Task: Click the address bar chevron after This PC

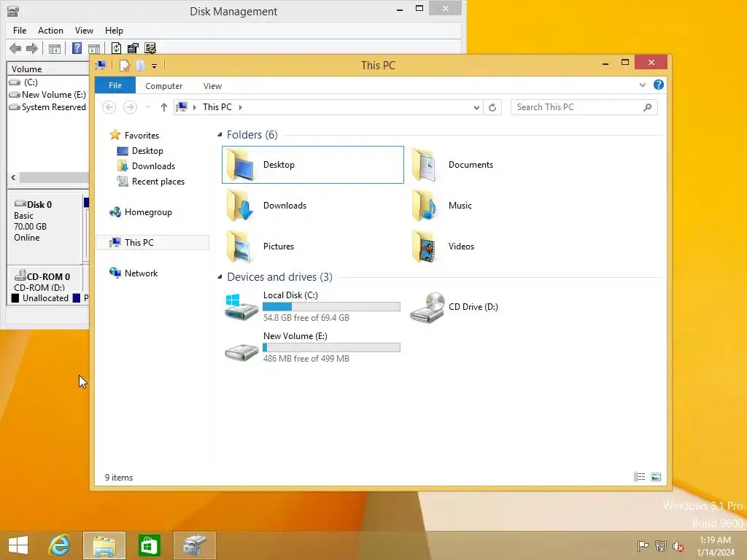Action: click(x=241, y=108)
